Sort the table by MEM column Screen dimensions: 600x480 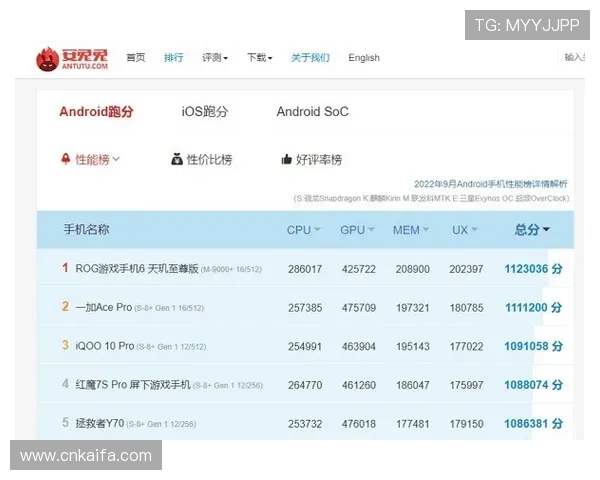pyautogui.click(x=411, y=230)
